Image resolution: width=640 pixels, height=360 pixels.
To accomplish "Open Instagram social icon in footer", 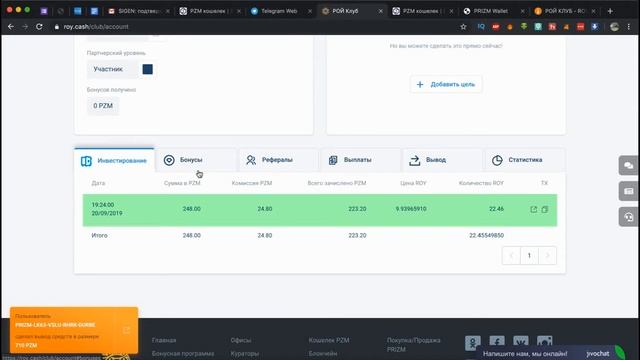I will [x=544, y=341].
